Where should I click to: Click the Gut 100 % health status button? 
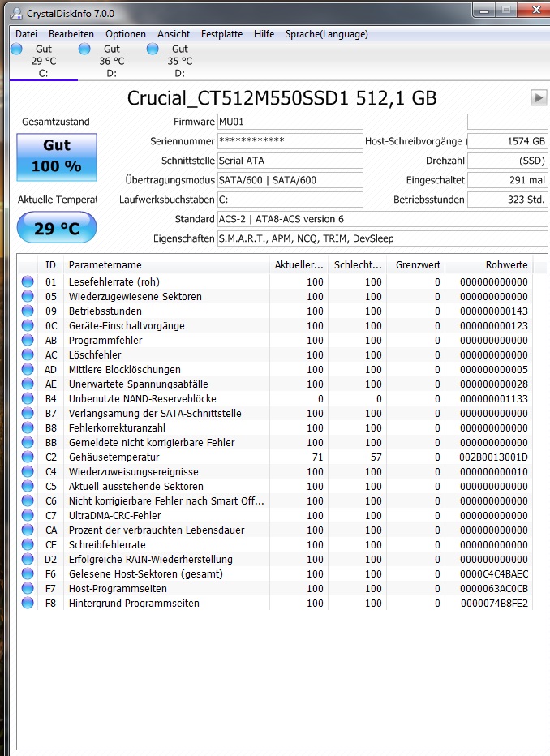pos(57,157)
